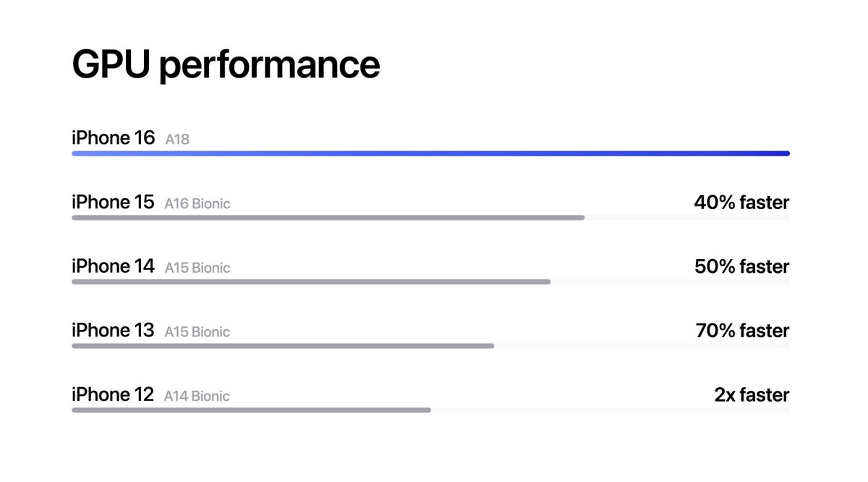Viewport: 868px width, 482px height.
Task: Click the 2x faster text
Action: coord(752,395)
